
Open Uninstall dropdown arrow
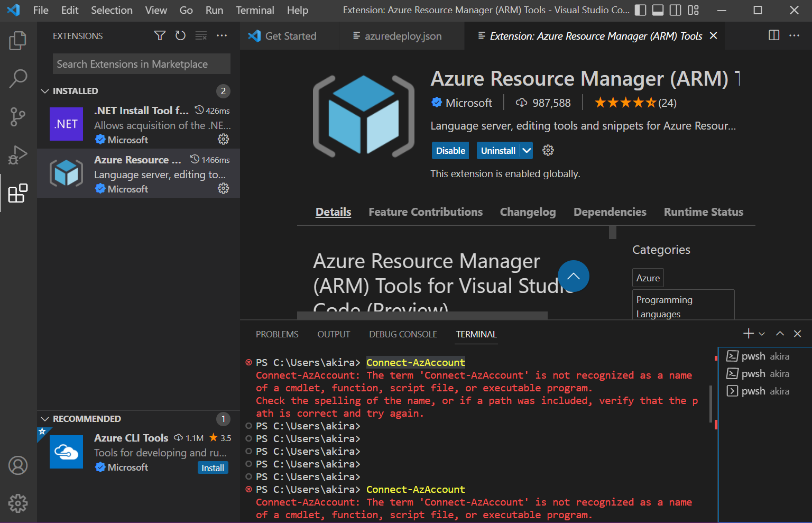click(527, 150)
